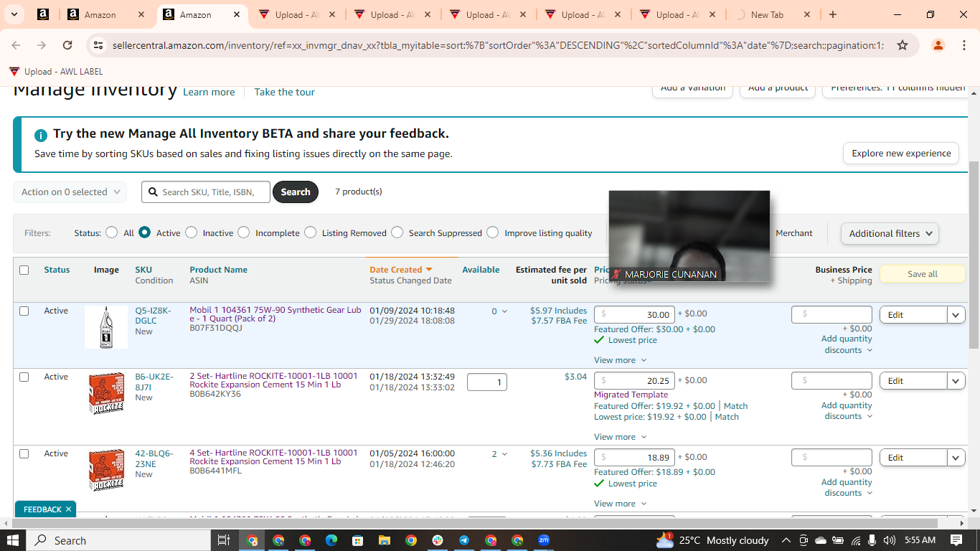Screen dimensions: 980x551
Task: Choose the Listing Removed status filter
Action: [310, 232]
